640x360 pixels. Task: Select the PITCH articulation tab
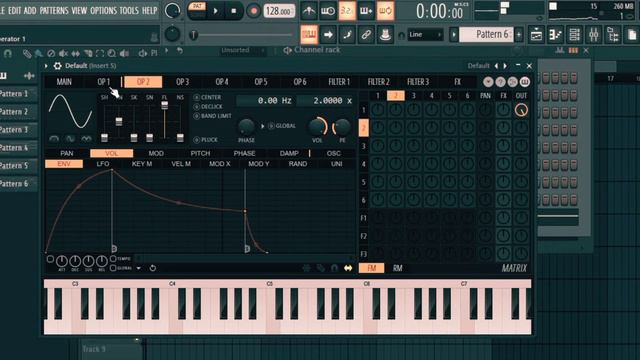pyautogui.click(x=200, y=153)
